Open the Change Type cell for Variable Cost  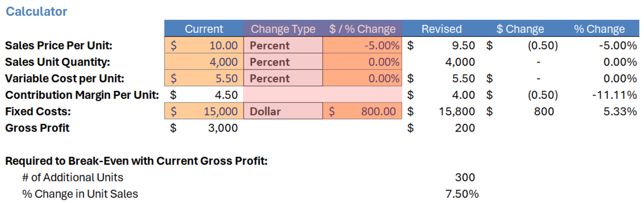pos(283,78)
